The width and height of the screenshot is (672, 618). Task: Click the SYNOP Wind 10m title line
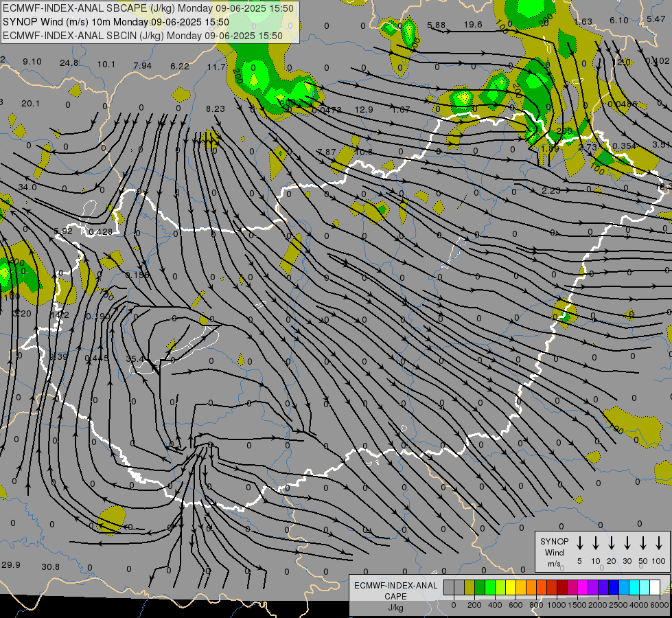(116, 22)
